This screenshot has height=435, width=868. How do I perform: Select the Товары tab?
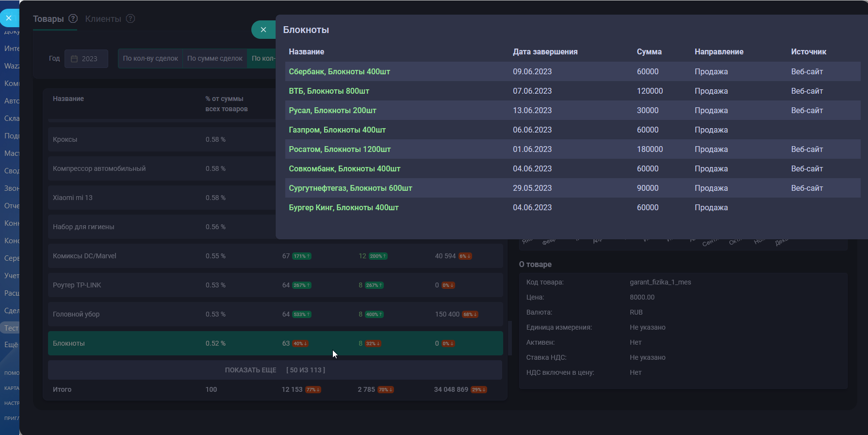(48, 19)
